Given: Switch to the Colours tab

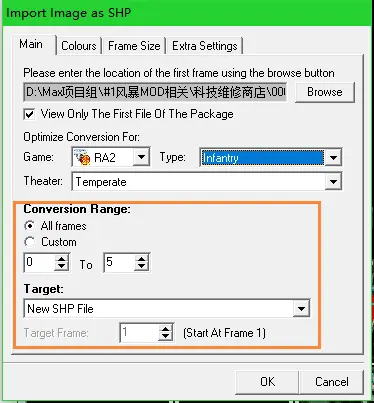Looking at the screenshot, I should pyautogui.click(x=79, y=46).
